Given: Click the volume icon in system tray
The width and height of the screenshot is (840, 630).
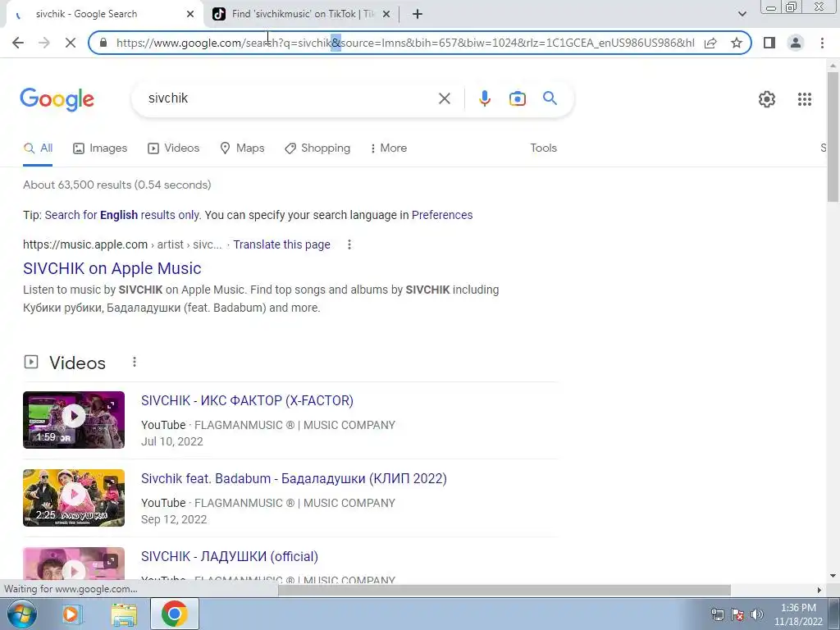Looking at the screenshot, I should tap(756, 614).
